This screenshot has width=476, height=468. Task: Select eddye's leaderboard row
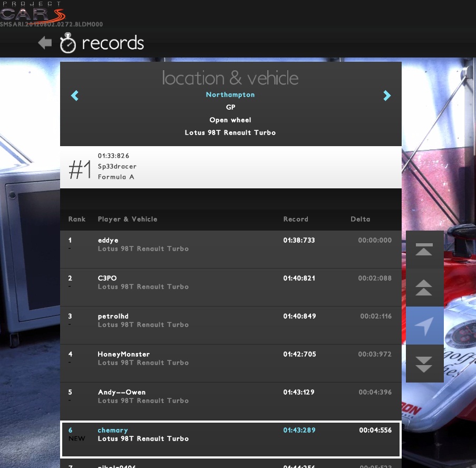pos(231,249)
